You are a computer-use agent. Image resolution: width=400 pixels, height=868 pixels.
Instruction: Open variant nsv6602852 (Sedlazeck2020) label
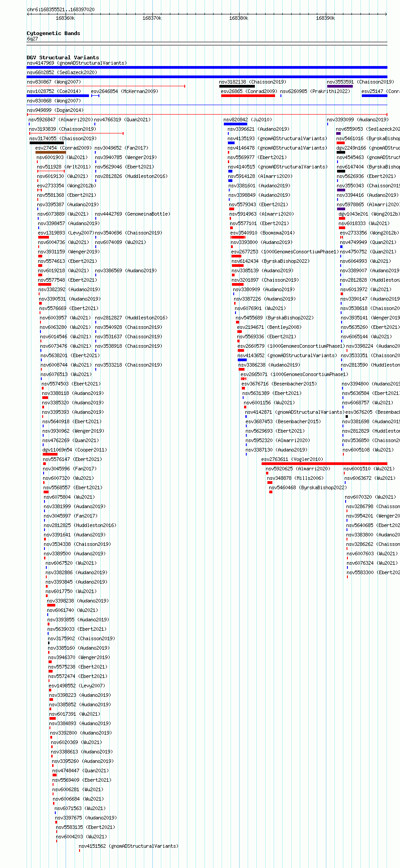point(62,72)
